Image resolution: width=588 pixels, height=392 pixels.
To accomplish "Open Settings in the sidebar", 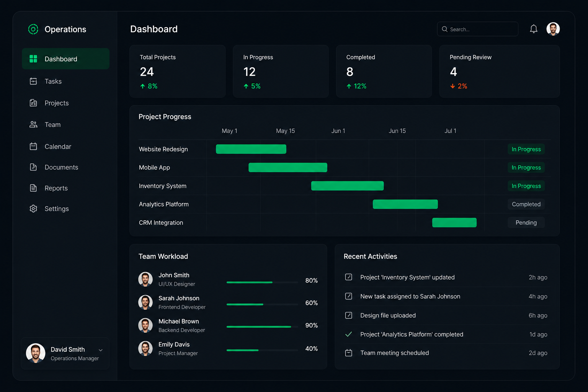I will (x=65, y=209).
